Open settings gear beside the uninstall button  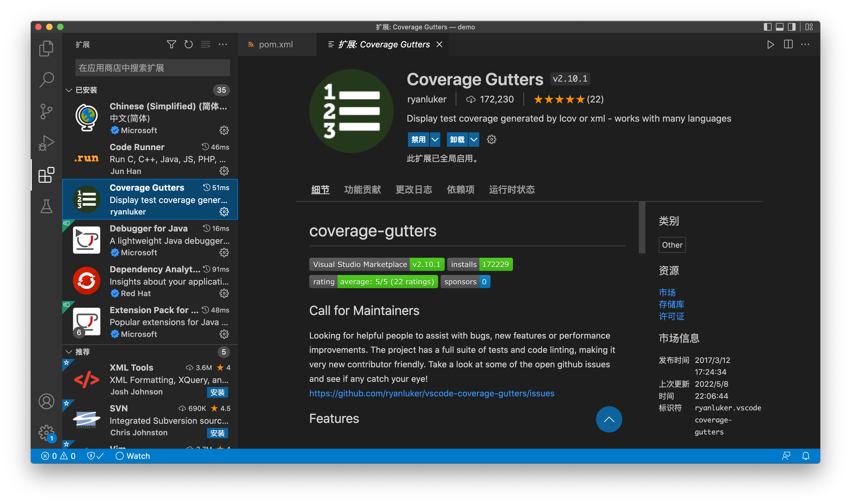[x=491, y=140]
